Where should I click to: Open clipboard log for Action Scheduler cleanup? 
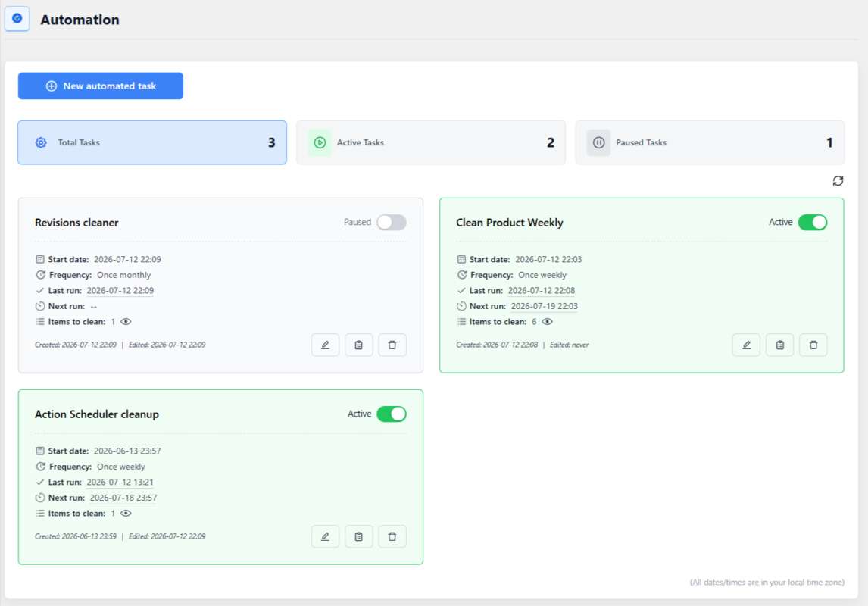(x=359, y=536)
